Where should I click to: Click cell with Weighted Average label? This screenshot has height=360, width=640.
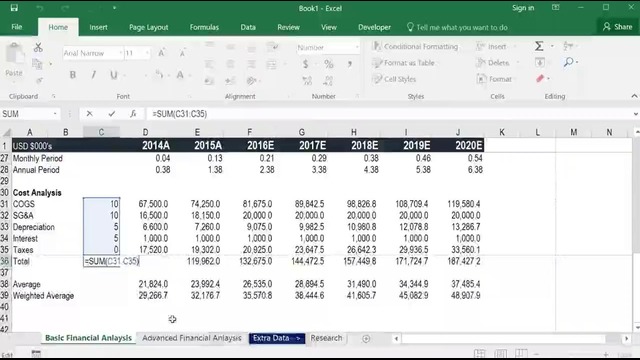43,296
